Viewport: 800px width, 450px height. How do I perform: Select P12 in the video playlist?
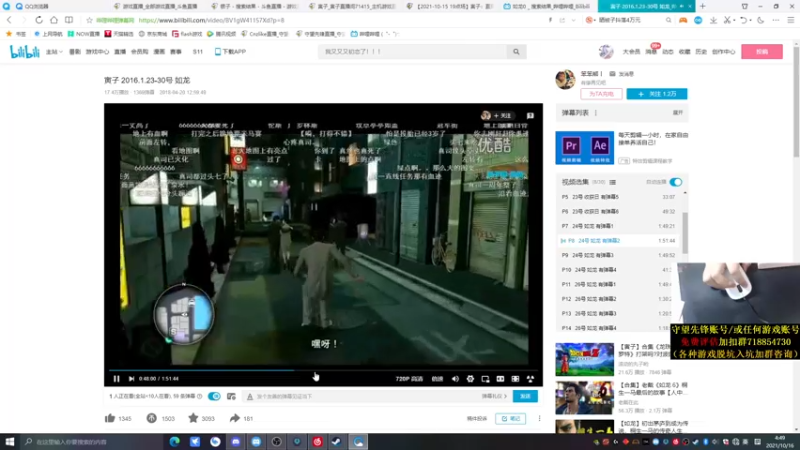(x=618, y=299)
